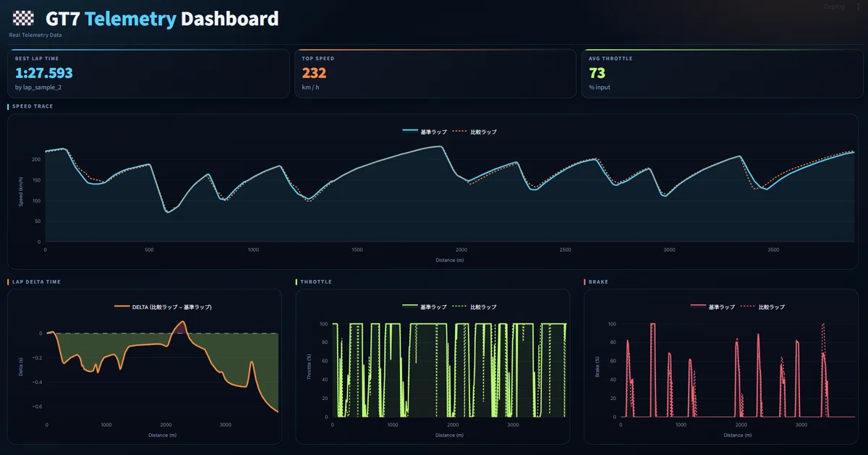This screenshot has width=868, height=455.
Task: Click the checkered flag icon
Action: click(x=23, y=19)
